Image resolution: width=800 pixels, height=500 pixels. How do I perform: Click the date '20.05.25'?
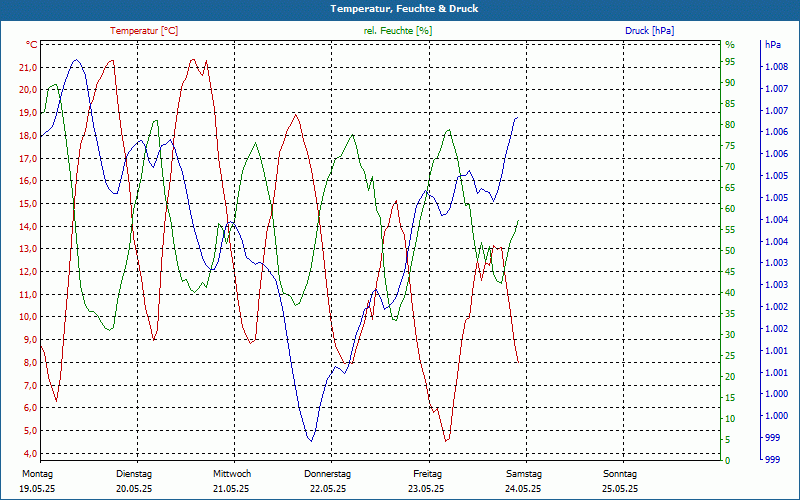134,489
